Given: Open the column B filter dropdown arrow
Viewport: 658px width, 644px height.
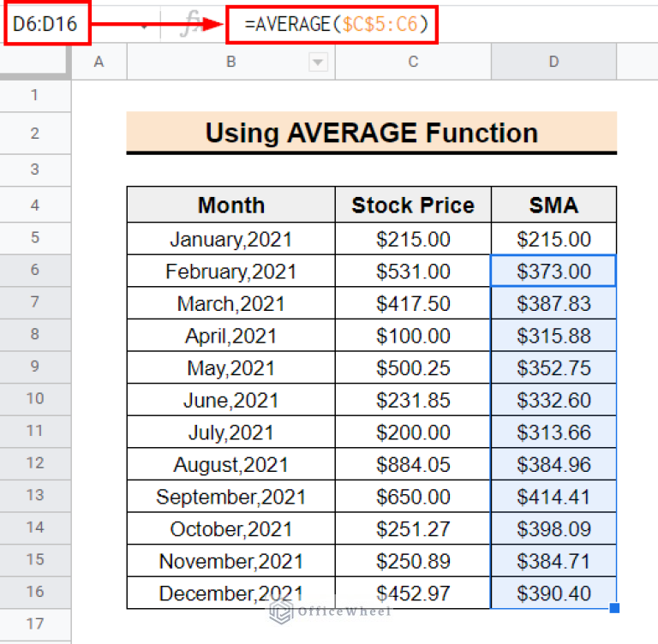Looking at the screenshot, I should click(318, 63).
